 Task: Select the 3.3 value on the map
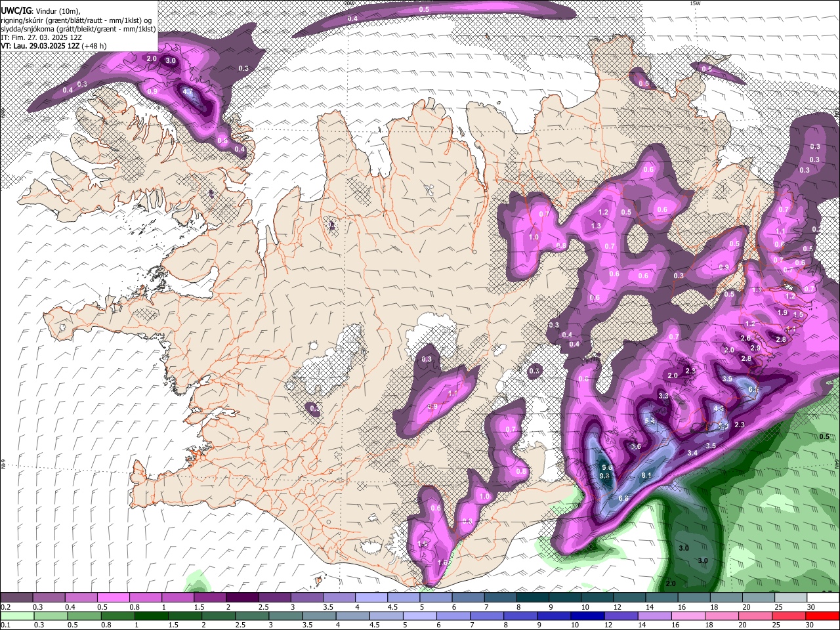click(663, 396)
